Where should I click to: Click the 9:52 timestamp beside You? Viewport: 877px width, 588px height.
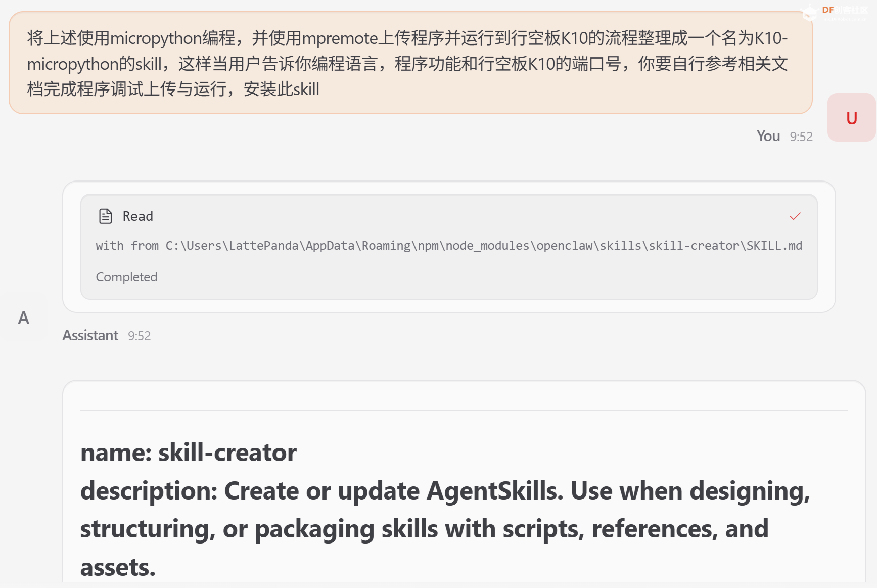coord(801,136)
